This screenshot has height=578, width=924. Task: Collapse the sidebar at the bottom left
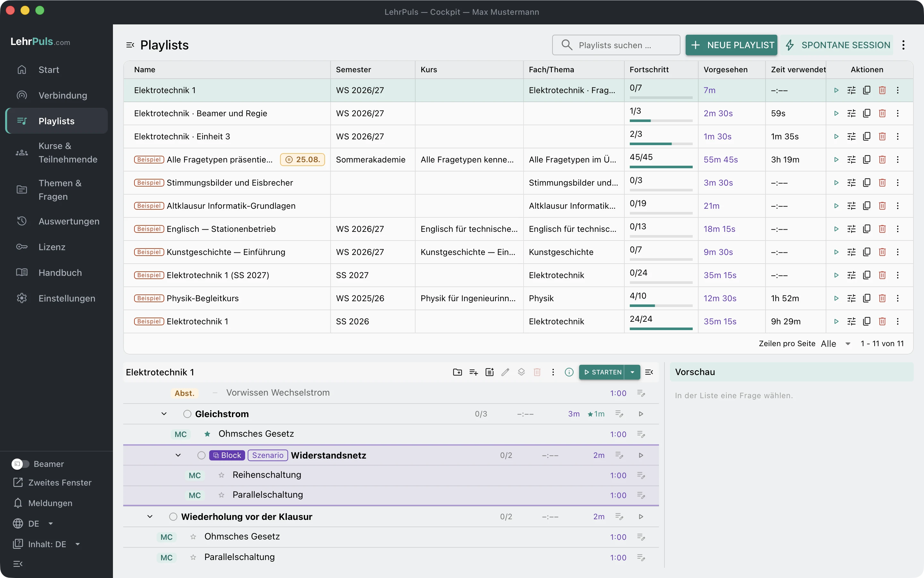click(x=18, y=564)
